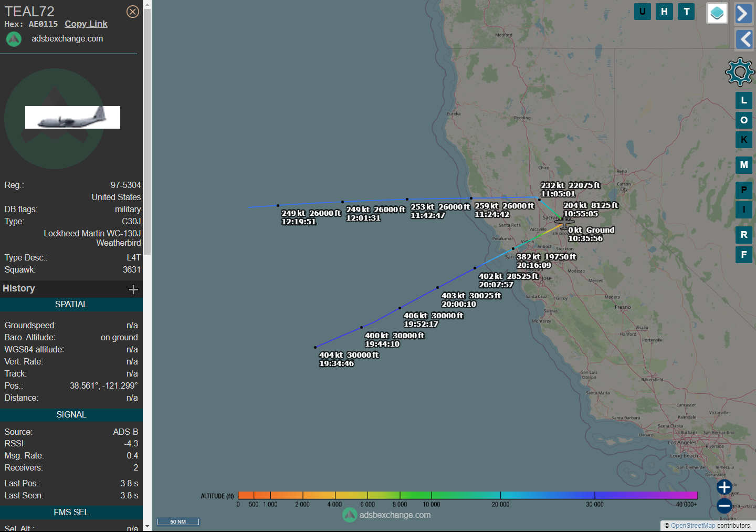
Task: Click the RSSI value -4.3
Action: [x=131, y=444]
